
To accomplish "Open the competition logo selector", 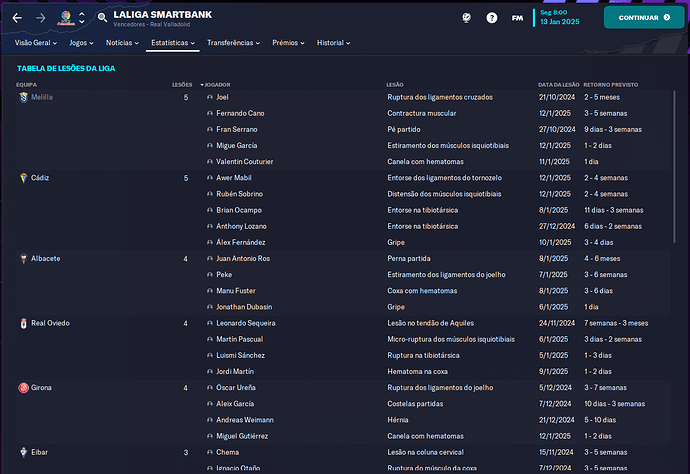I will pyautogui.click(x=66, y=18).
